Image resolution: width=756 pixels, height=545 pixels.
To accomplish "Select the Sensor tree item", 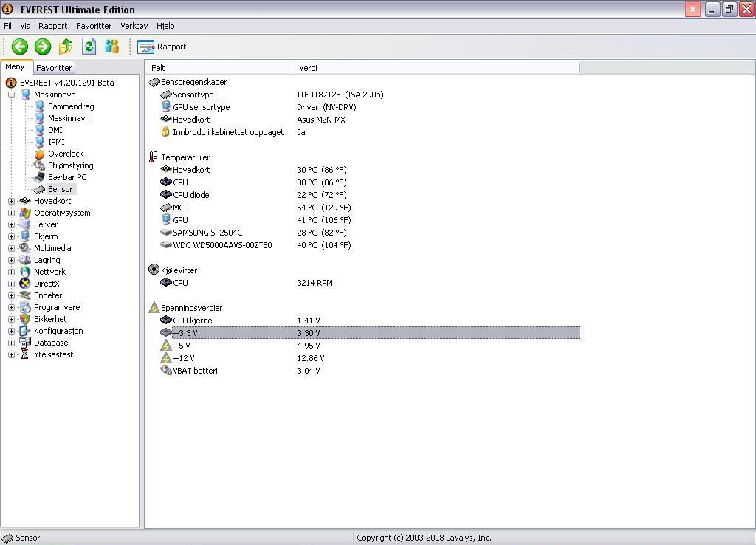I will pos(61,189).
